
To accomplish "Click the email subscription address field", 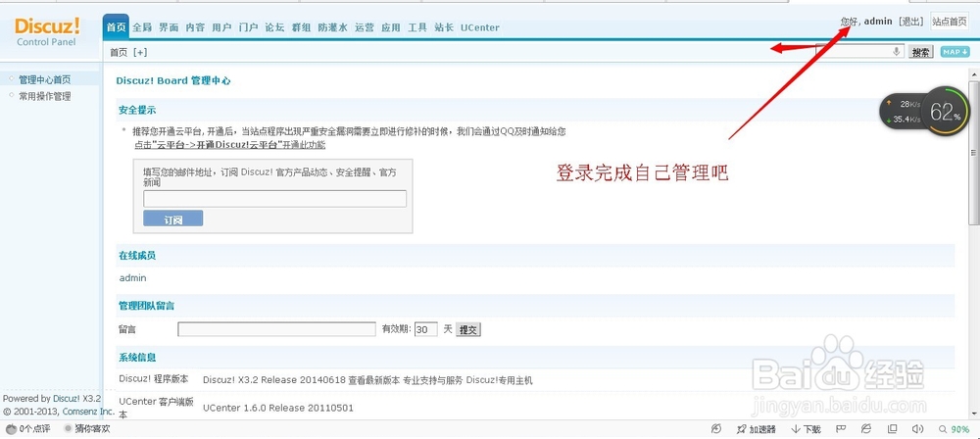I will (x=275, y=199).
